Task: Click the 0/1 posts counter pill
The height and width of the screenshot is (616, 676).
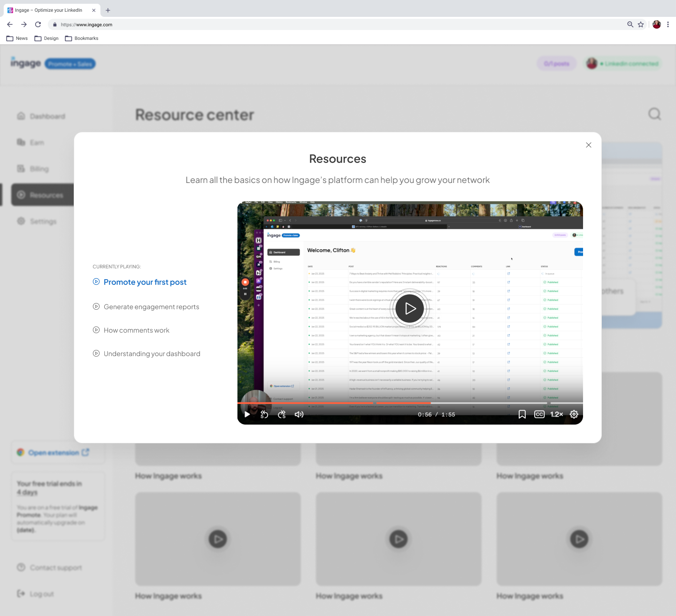Action: [x=557, y=63]
